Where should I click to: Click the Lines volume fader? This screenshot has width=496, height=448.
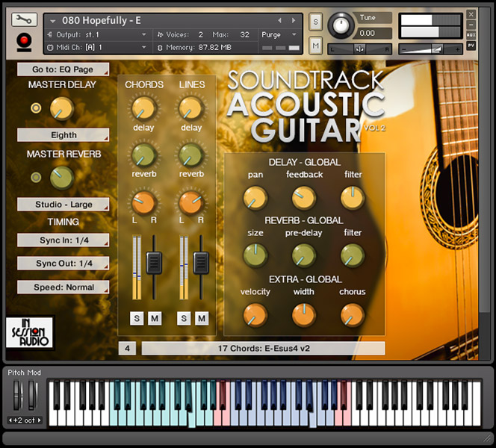(201, 262)
